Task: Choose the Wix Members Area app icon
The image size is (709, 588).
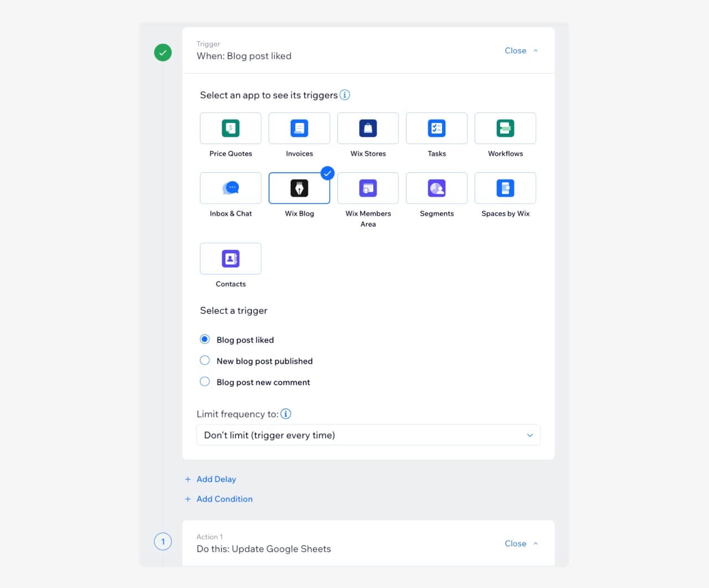Action: tap(368, 188)
